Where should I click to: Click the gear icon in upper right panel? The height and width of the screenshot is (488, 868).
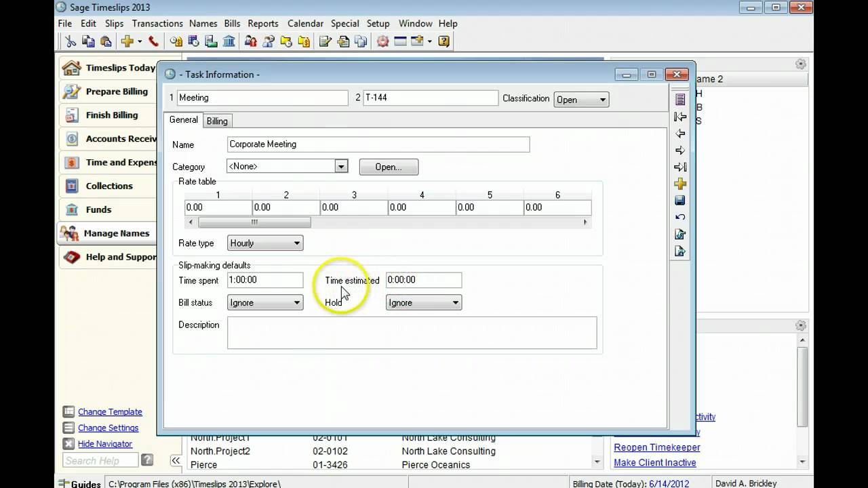coord(801,64)
